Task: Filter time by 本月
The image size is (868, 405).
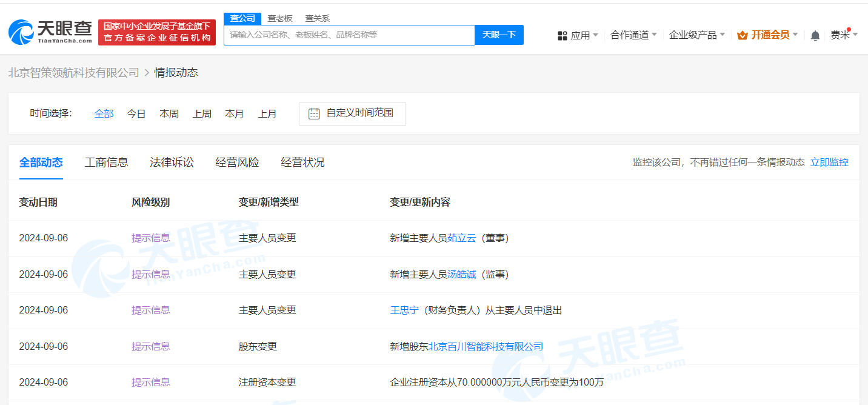Action: 235,114
